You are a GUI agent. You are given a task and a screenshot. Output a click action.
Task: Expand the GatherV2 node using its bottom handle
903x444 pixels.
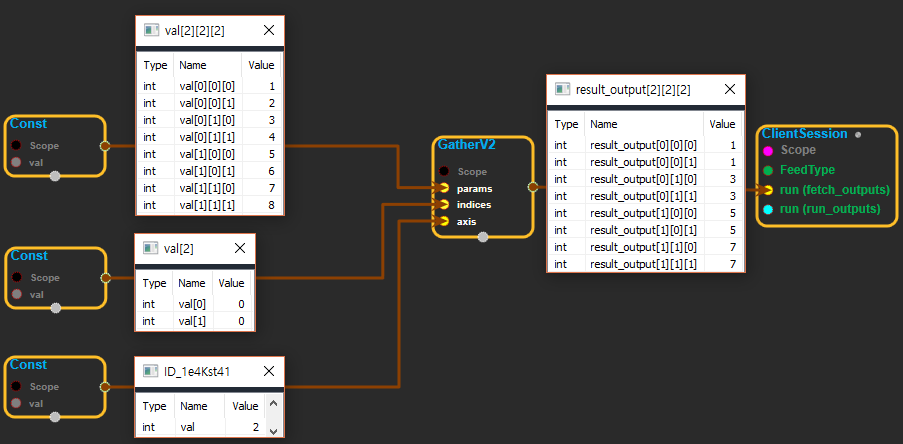pyautogui.click(x=483, y=237)
